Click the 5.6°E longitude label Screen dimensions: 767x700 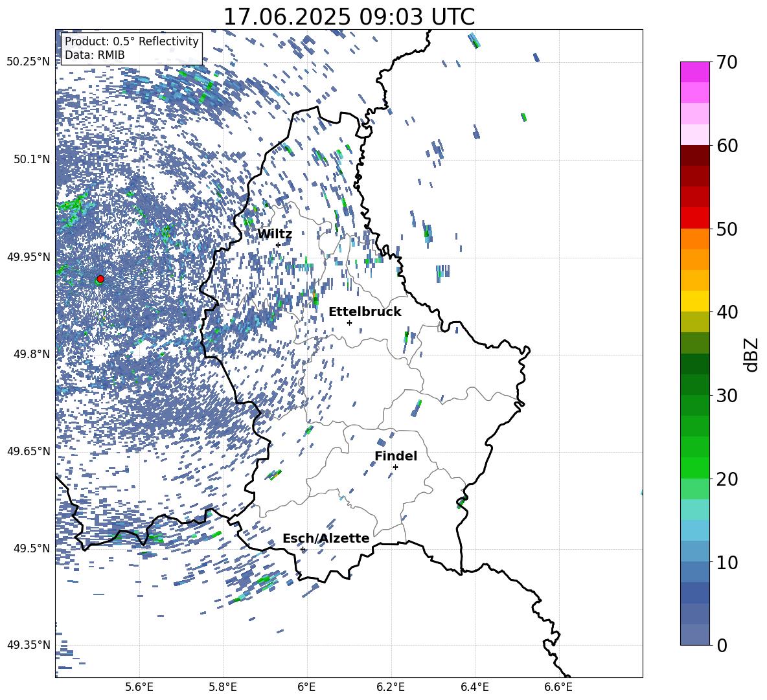tap(139, 687)
